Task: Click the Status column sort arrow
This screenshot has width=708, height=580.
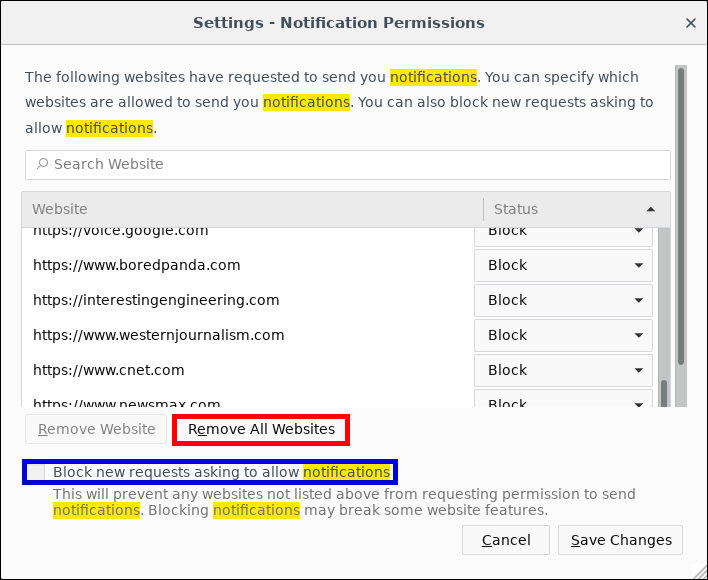Action: pyautogui.click(x=650, y=209)
